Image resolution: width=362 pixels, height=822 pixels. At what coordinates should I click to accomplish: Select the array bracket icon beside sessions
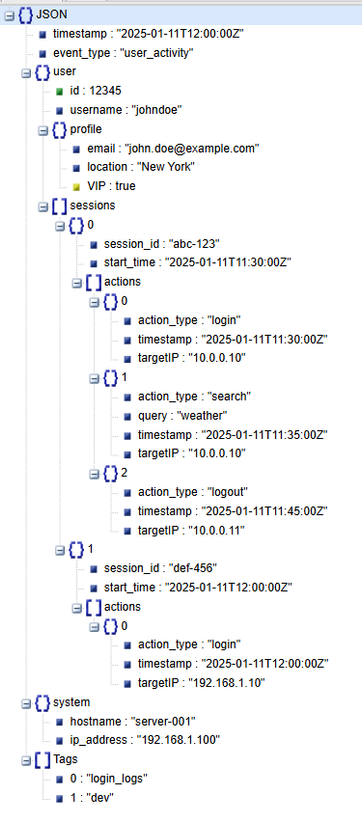[60, 206]
